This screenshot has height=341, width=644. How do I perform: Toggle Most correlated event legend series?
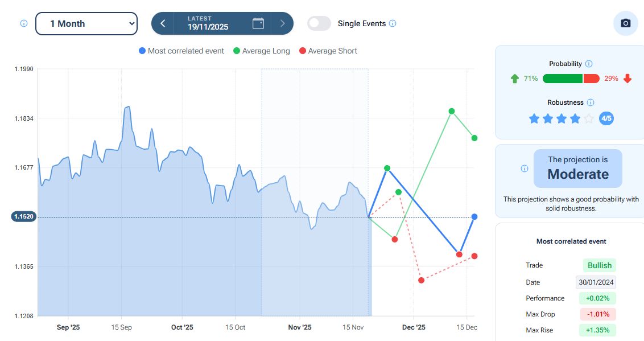tap(181, 51)
